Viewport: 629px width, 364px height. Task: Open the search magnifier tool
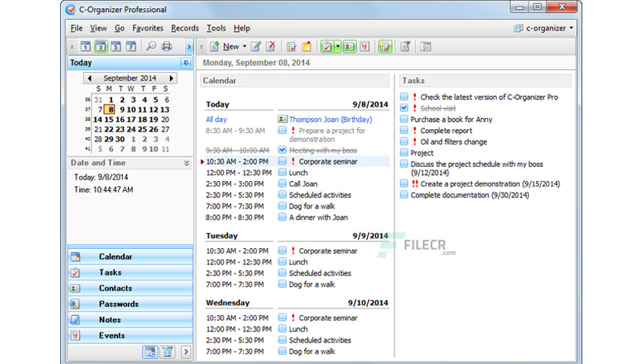tap(151, 47)
